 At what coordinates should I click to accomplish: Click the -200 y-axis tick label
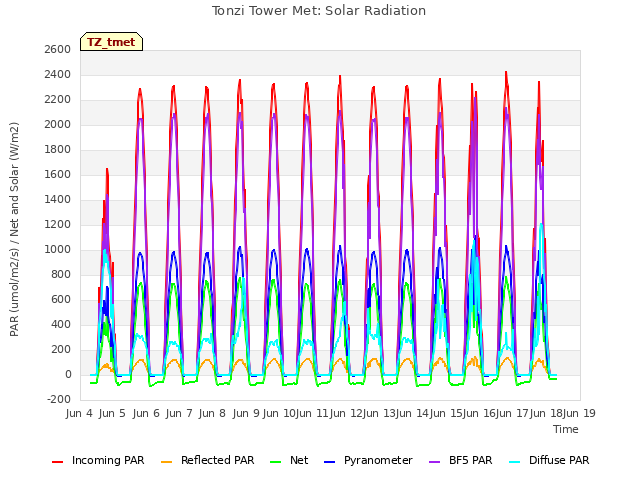(x=59, y=400)
